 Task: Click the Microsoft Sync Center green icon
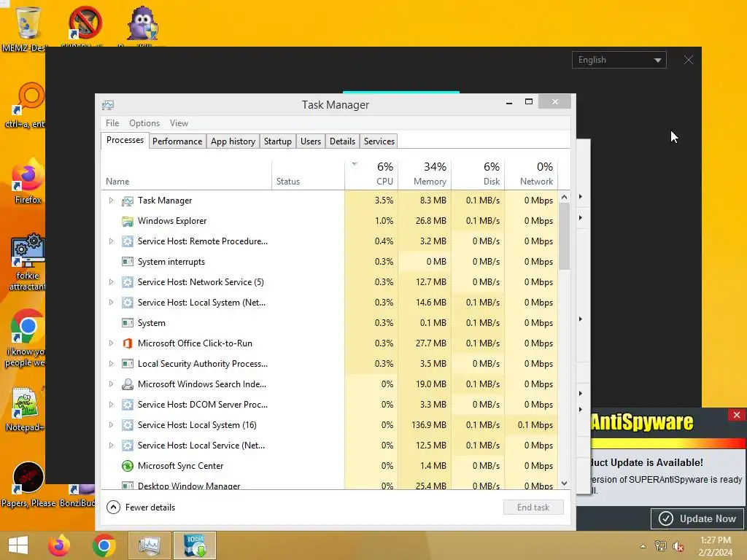pos(127,466)
